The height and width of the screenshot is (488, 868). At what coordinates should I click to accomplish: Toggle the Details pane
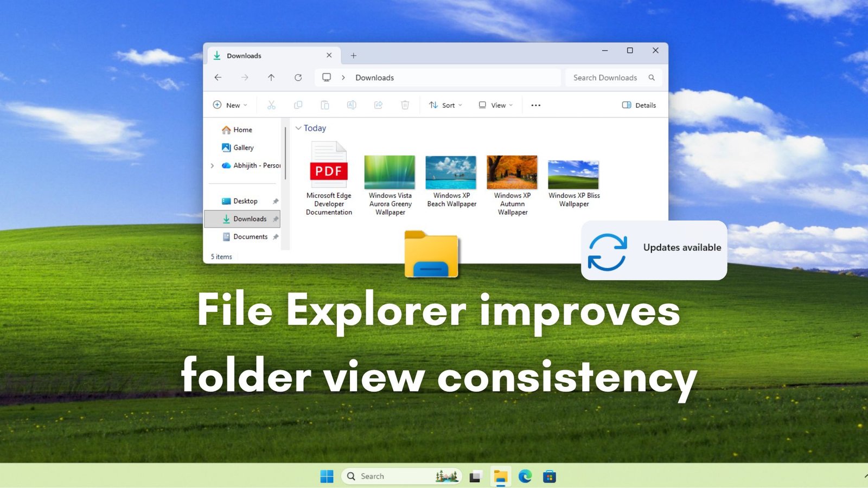pos(639,105)
